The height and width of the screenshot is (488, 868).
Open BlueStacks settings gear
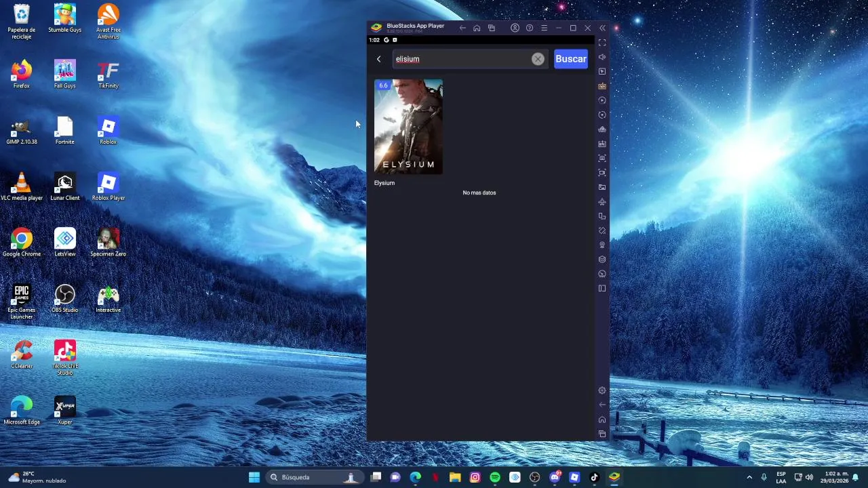(602, 390)
